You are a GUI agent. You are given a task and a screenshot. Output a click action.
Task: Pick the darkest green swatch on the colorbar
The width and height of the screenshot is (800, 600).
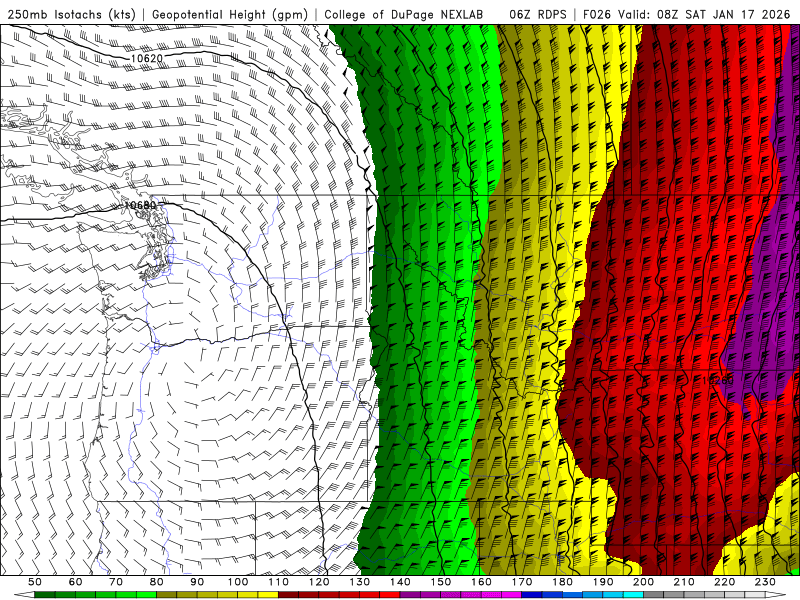click(44, 595)
